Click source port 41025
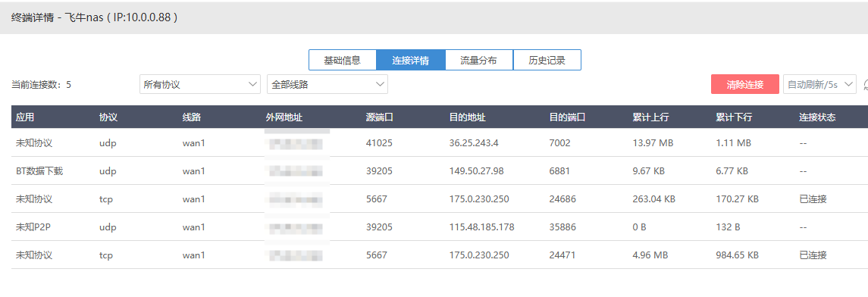The height and width of the screenshot is (297, 868). click(379, 142)
